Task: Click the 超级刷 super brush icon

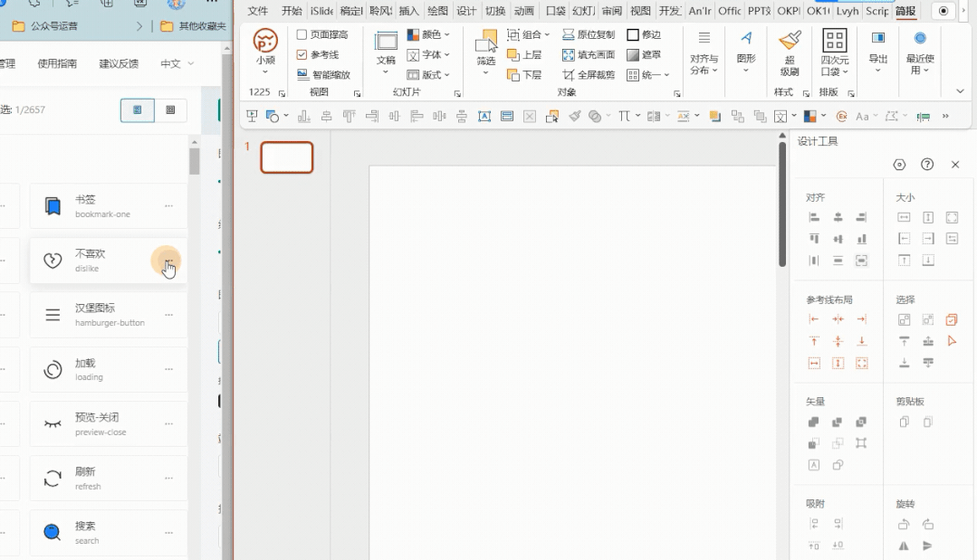Action: (x=790, y=42)
